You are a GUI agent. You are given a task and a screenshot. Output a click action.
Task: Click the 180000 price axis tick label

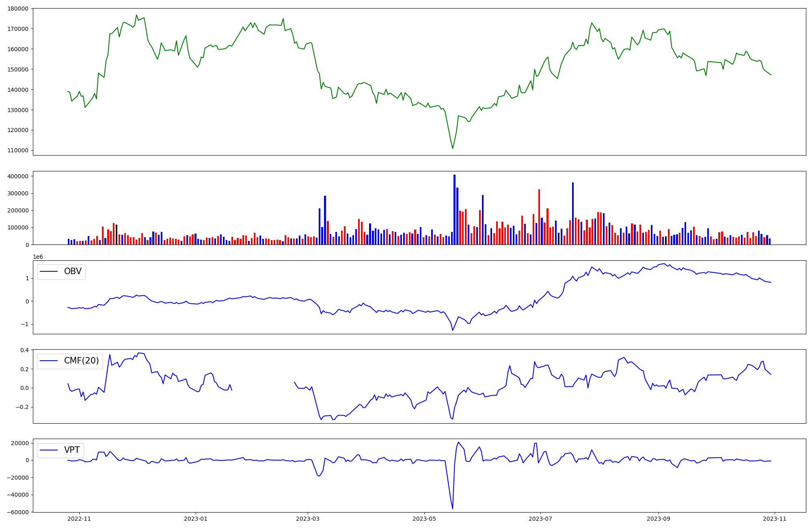(18, 9)
